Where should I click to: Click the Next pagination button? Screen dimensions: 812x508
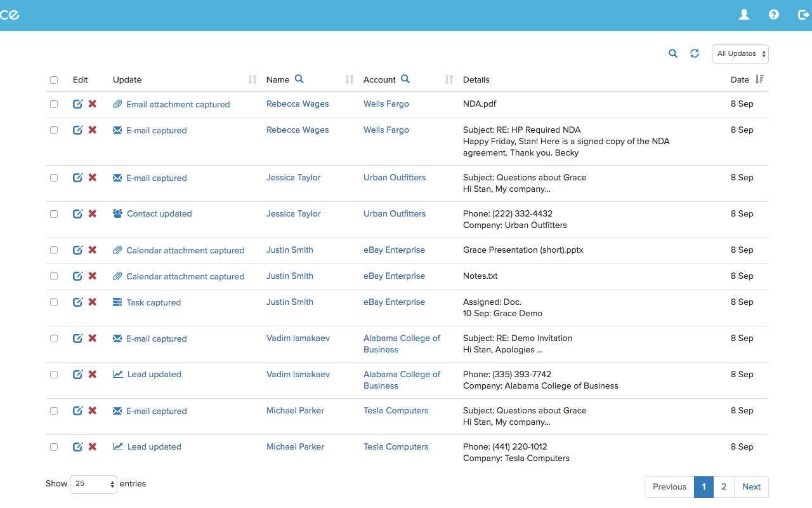pyautogui.click(x=752, y=487)
